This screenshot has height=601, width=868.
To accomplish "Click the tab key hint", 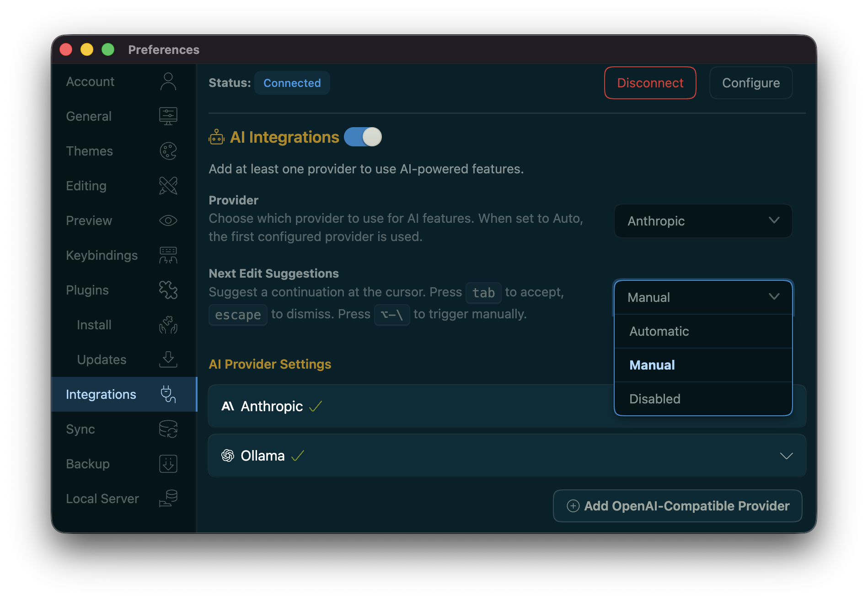I will tap(483, 293).
